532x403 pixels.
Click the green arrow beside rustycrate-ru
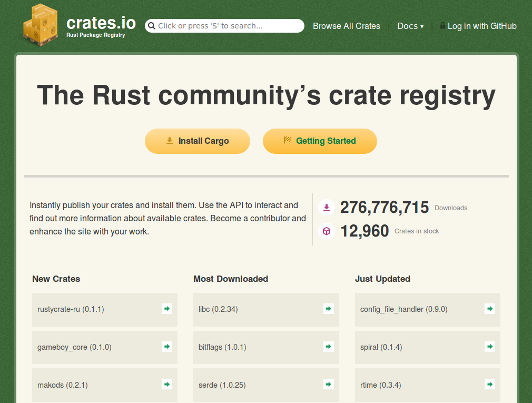click(x=167, y=309)
